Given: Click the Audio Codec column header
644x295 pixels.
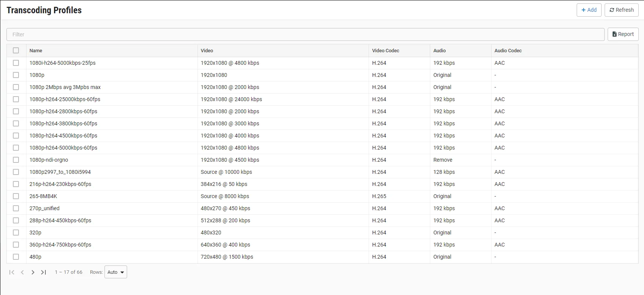Looking at the screenshot, I should [508, 51].
